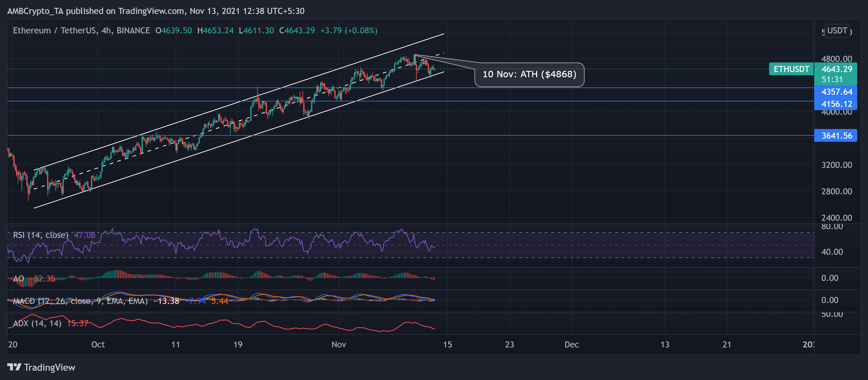Click the 19 date on time axis
Viewport: 868px width, 380px height.
[238, 344]
